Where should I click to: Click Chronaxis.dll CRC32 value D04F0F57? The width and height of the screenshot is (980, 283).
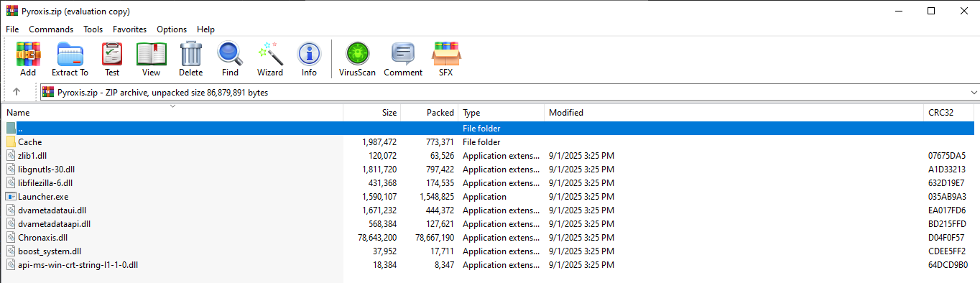click(x=947, y=238)
